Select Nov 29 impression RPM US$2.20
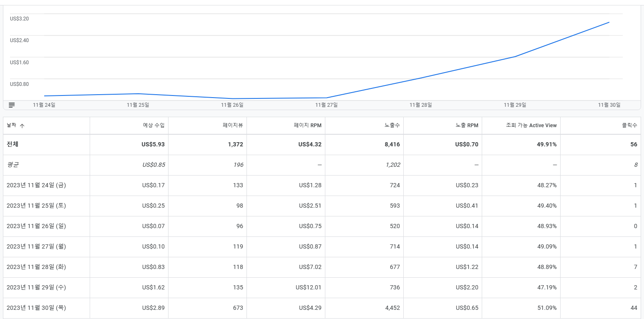 tap(467, 287)
